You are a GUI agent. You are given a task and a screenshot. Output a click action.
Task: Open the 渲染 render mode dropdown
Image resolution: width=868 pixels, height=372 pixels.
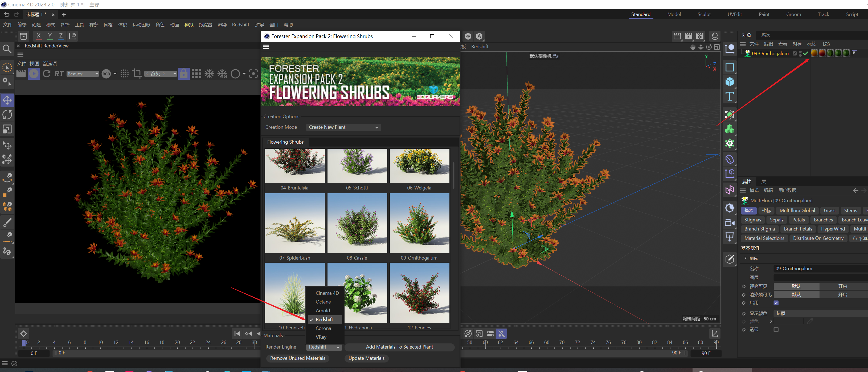(160, 74)
